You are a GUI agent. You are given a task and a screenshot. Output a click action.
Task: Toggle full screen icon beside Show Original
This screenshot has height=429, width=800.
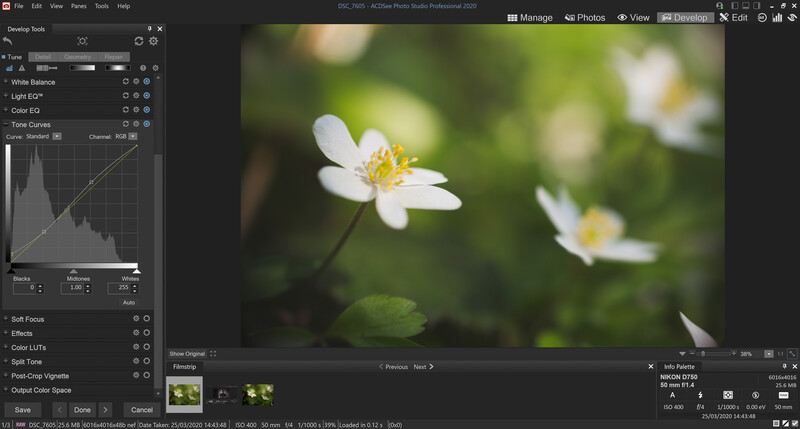click(213, 354)
